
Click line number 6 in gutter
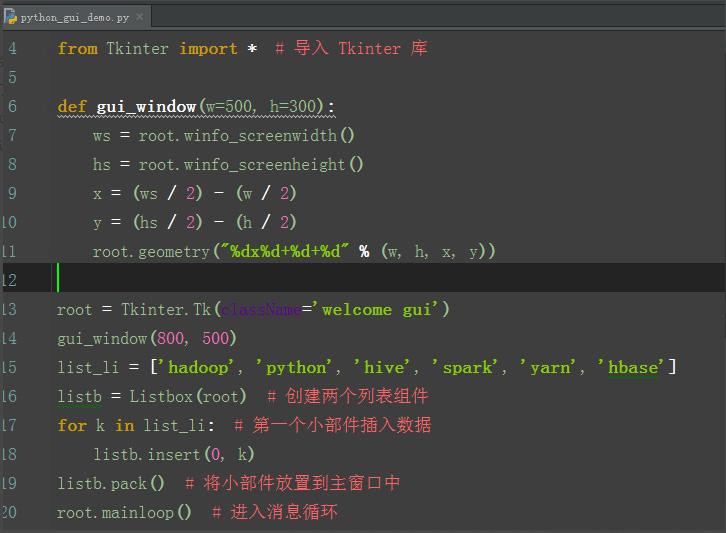[x=13, y=106]
